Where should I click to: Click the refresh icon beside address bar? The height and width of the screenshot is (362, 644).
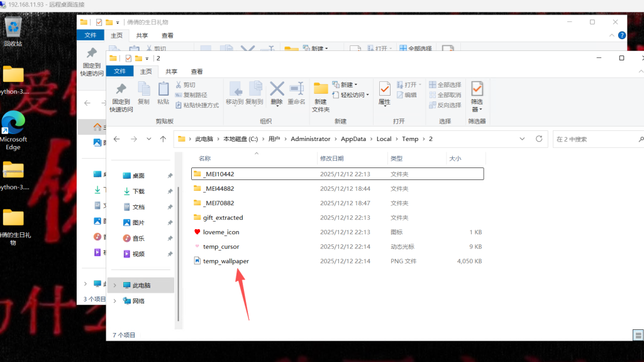click(539, 139)
